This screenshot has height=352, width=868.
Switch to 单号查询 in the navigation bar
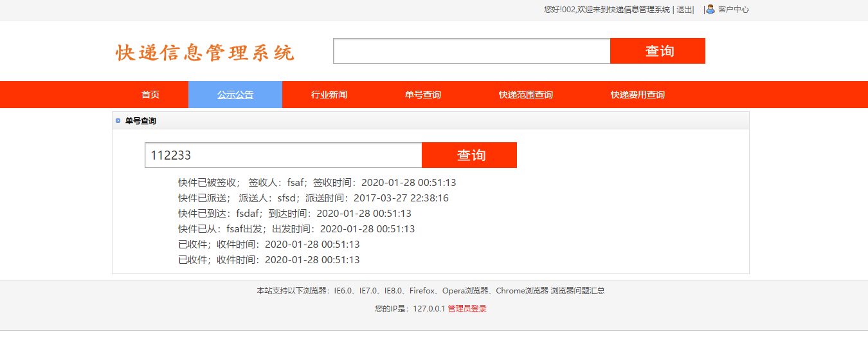click(423, 95)
